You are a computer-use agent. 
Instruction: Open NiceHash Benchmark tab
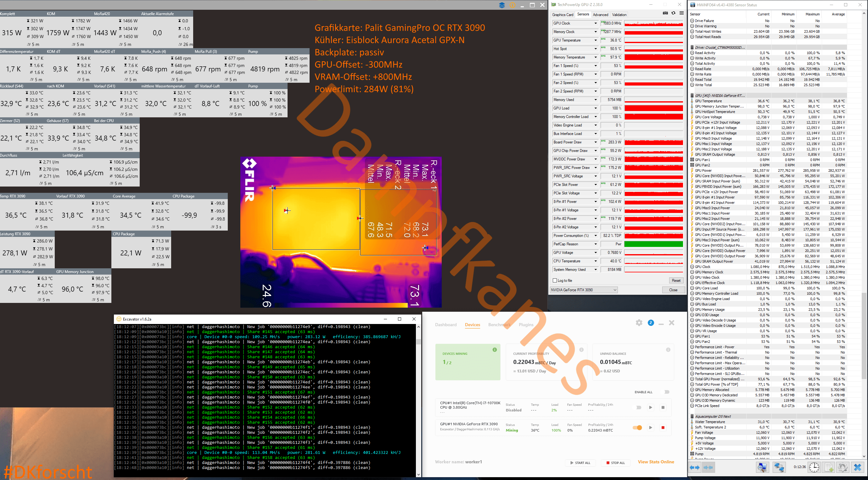[499, 325]
